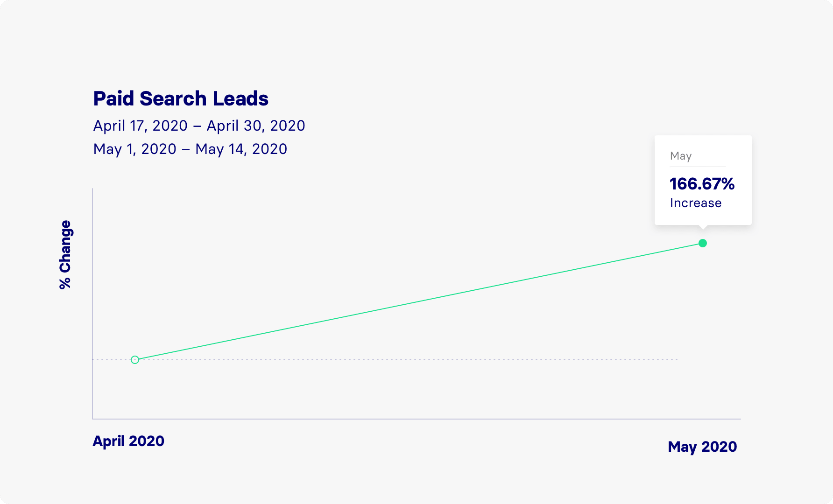Click the dotted horizontal baseline

(x=467, y=359)
